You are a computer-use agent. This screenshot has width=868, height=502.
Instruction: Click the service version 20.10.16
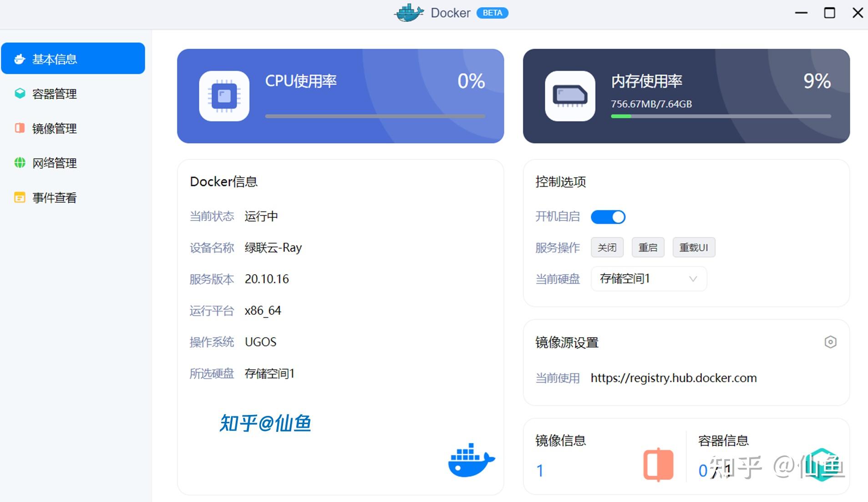click(267, 279)
